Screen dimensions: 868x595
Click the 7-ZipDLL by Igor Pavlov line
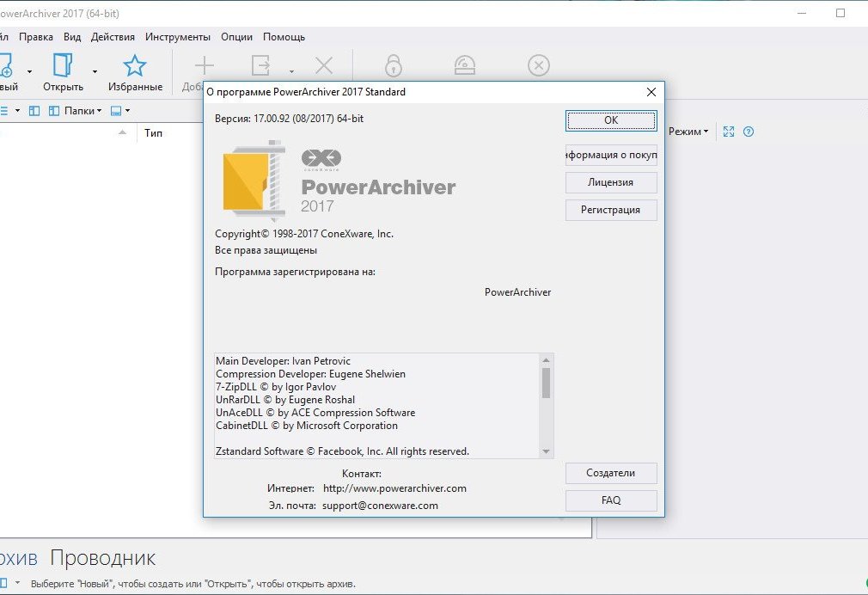coord(276,387)
